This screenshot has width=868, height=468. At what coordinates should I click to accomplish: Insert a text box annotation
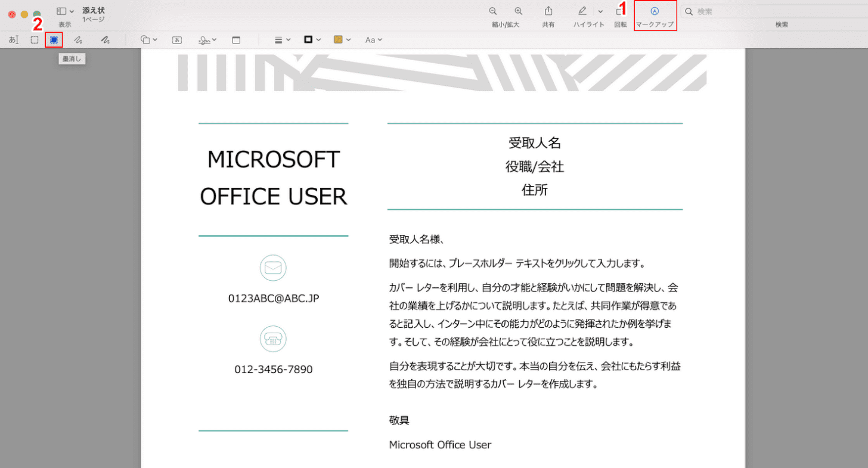pyautogui.click(x=177, y=40)
